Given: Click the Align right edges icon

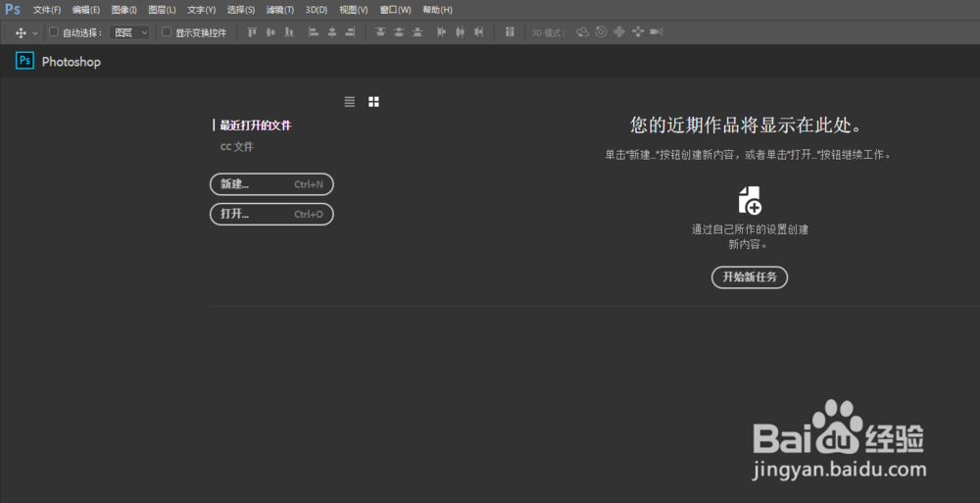Looking at the screenshot, I should (350, 32).
